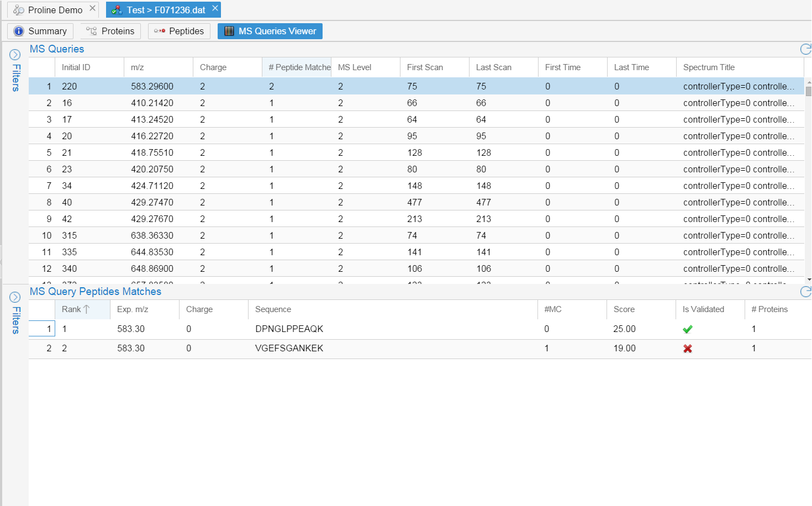Open the Peptides view
Image resolution: width=812 pixels, height=506 pixels.
point(179,31)
